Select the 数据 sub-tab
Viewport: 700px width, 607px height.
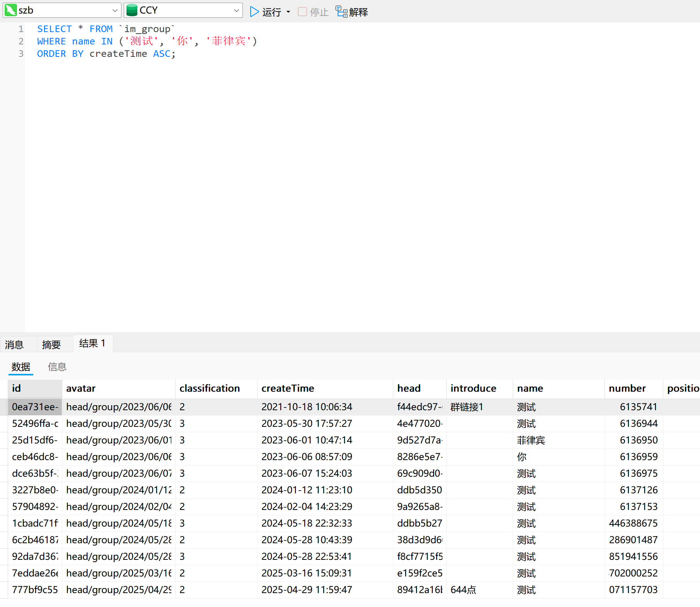tap(21, 367)
